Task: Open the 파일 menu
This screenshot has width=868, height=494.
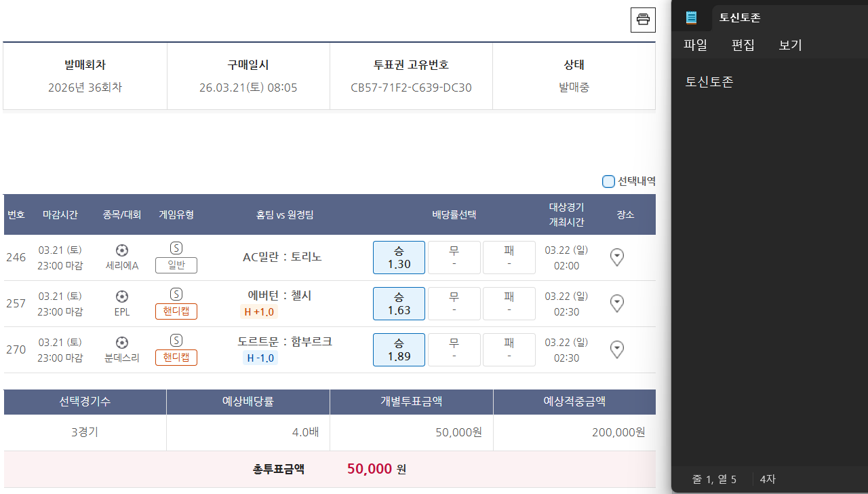Action: [695, 45]
